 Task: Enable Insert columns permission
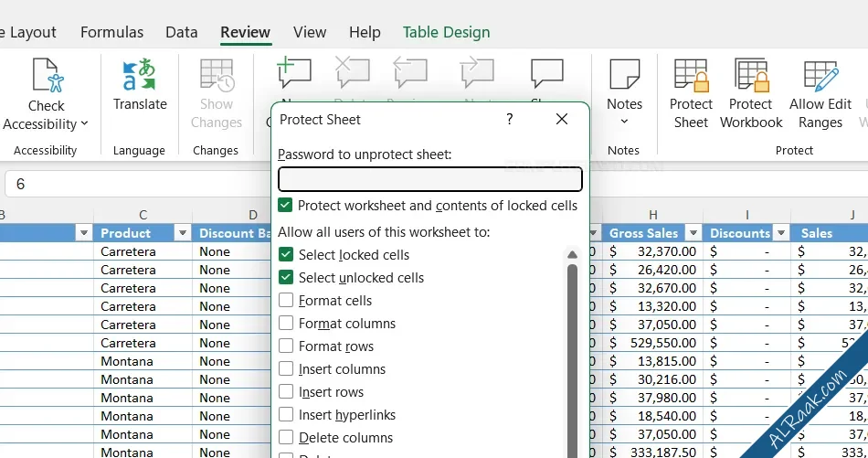click(x=286, y=368)
